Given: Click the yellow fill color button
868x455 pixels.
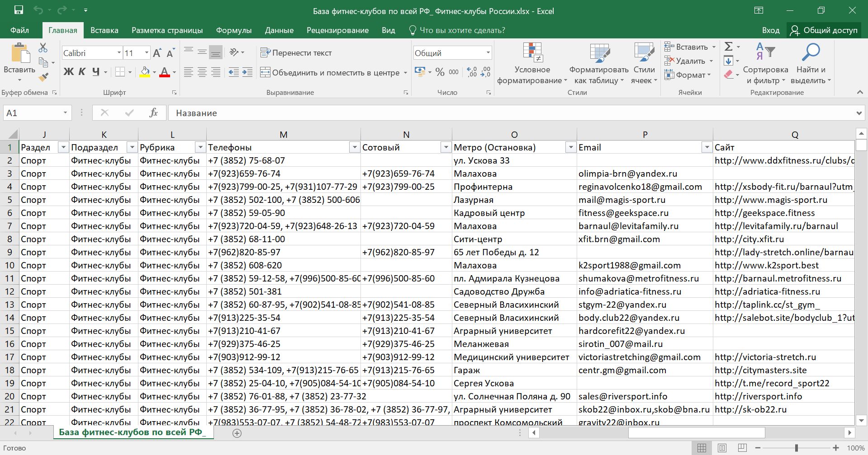Looking at the screenshot, I should (x=145, y=72).
